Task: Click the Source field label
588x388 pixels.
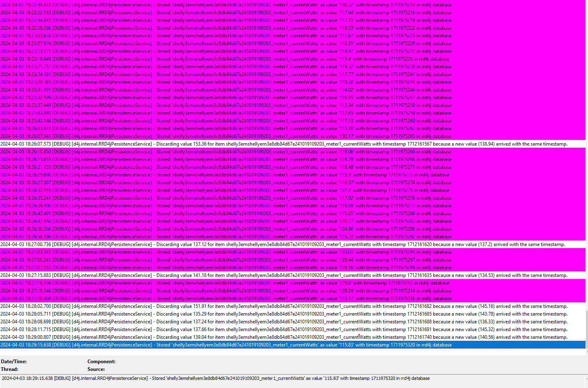Action: (x=96, y=369)
